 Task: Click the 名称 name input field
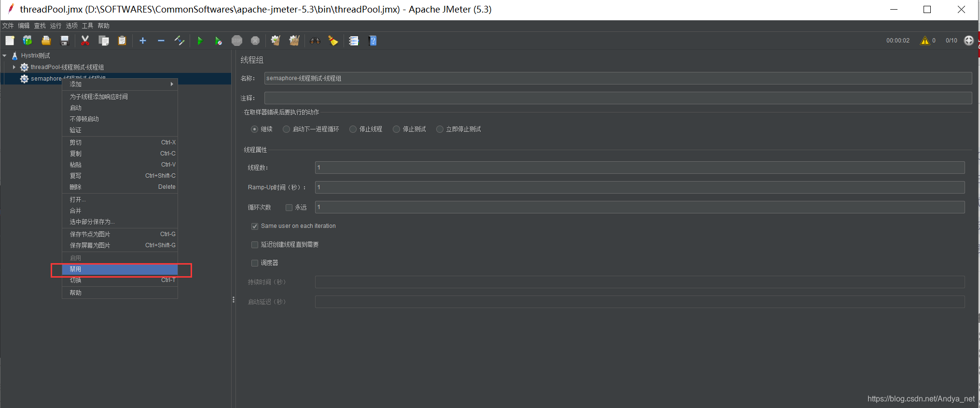pyautogui.click(x=618, y=78)
